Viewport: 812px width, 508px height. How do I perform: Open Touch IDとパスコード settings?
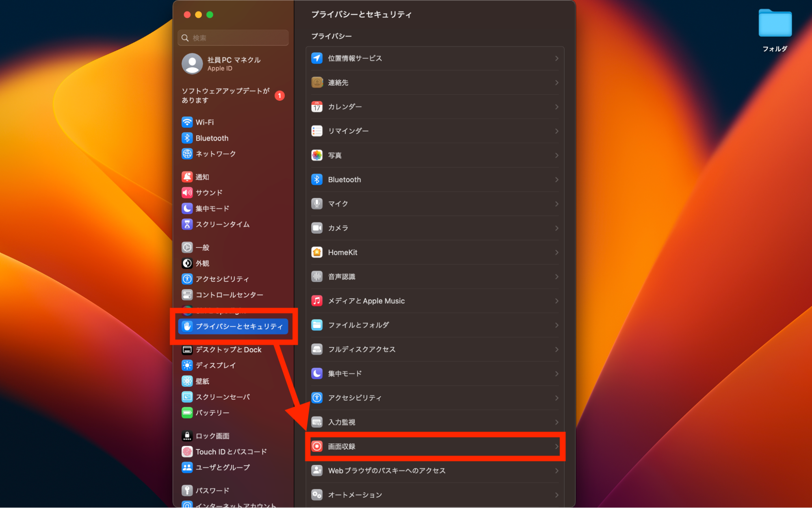click(231, 452)
